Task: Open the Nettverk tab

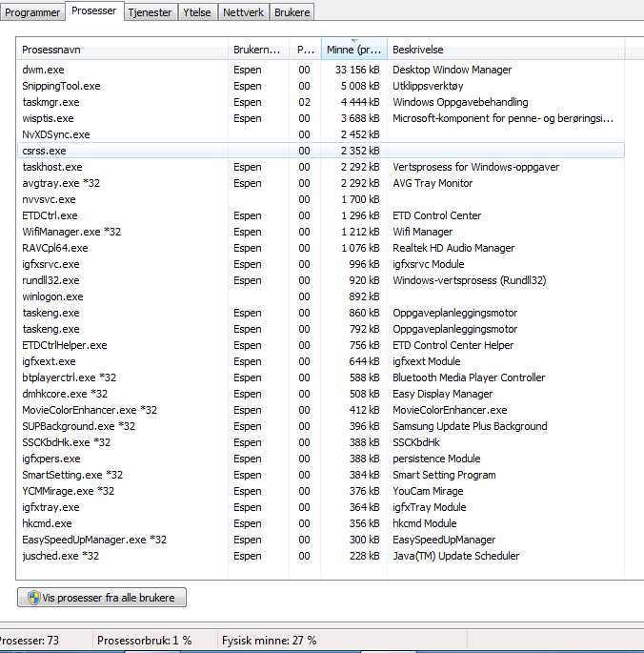Action: [242, 11]
